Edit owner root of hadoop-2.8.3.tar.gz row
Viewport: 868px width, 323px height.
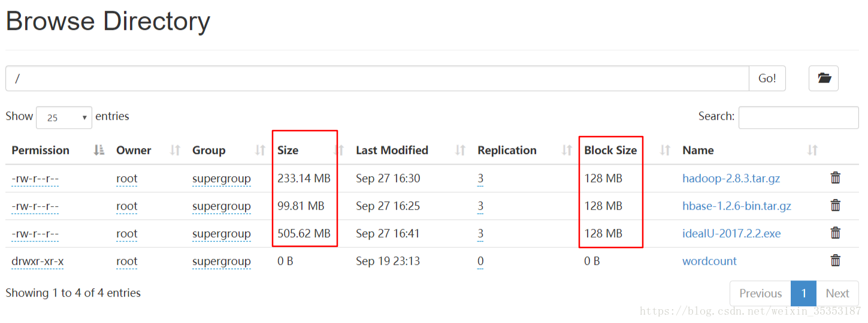point(127,179)
